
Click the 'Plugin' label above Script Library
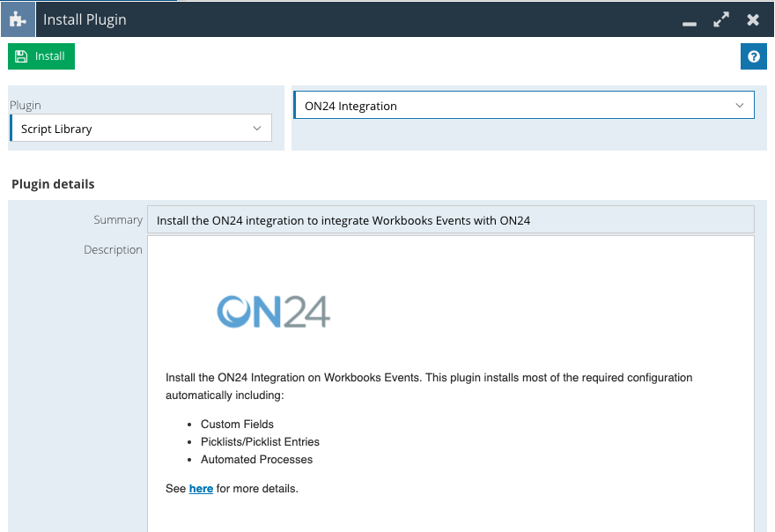(26, 106)
